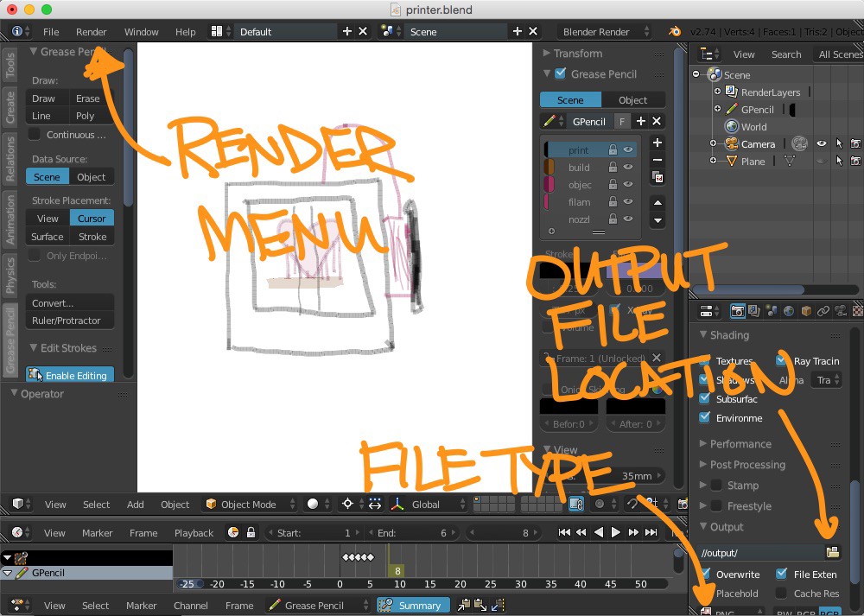Expand the Transform panel
Screen dimensions: 864x616
547,53
